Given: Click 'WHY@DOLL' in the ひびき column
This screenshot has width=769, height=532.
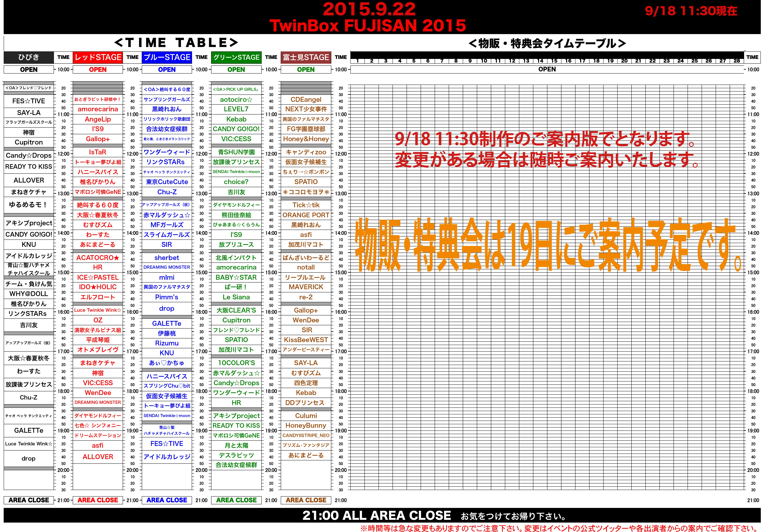Looking at the screenshot, I should point(29,294).
